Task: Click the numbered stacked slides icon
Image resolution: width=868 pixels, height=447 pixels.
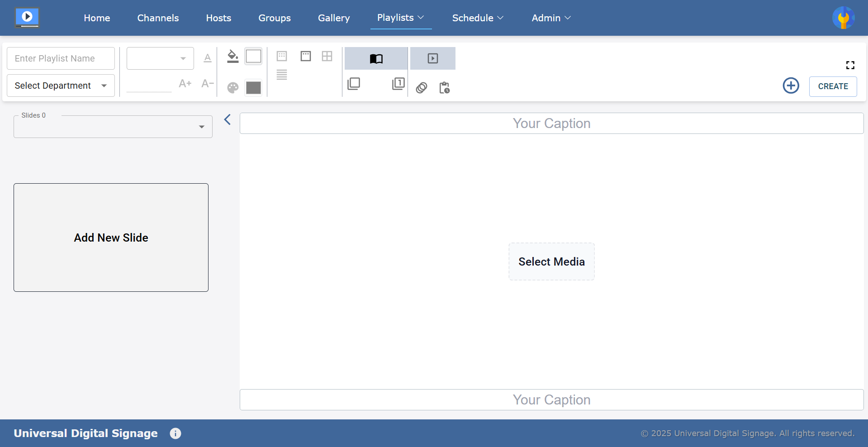Action: tap(398, 84)
